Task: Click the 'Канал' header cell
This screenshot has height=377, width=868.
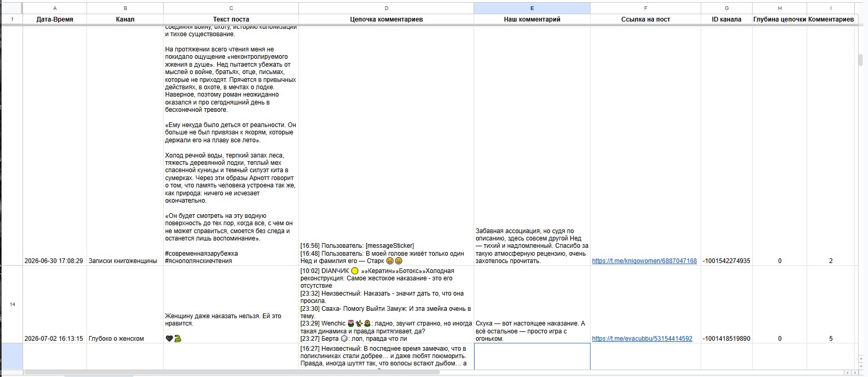Action: point(125,19)
